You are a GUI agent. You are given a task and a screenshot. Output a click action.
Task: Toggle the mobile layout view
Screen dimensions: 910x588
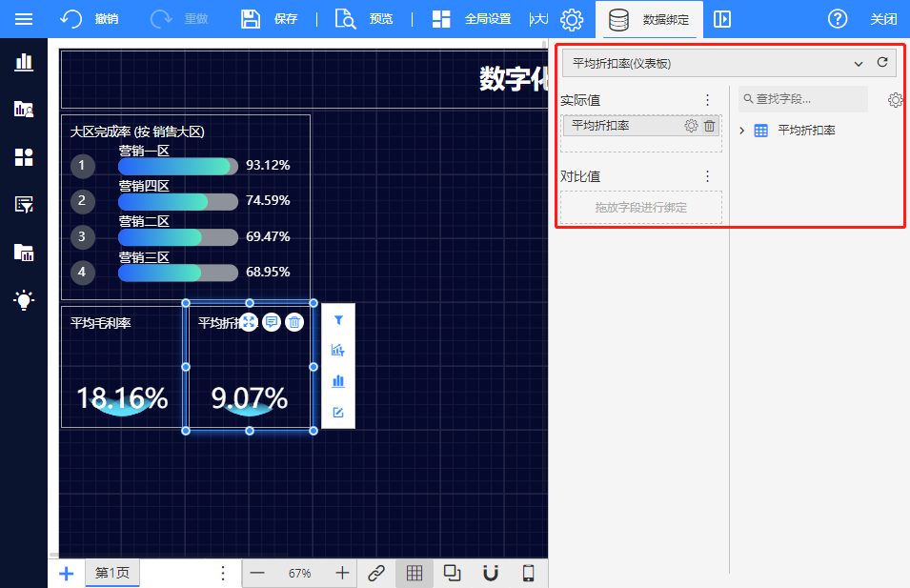coord(528,573)
